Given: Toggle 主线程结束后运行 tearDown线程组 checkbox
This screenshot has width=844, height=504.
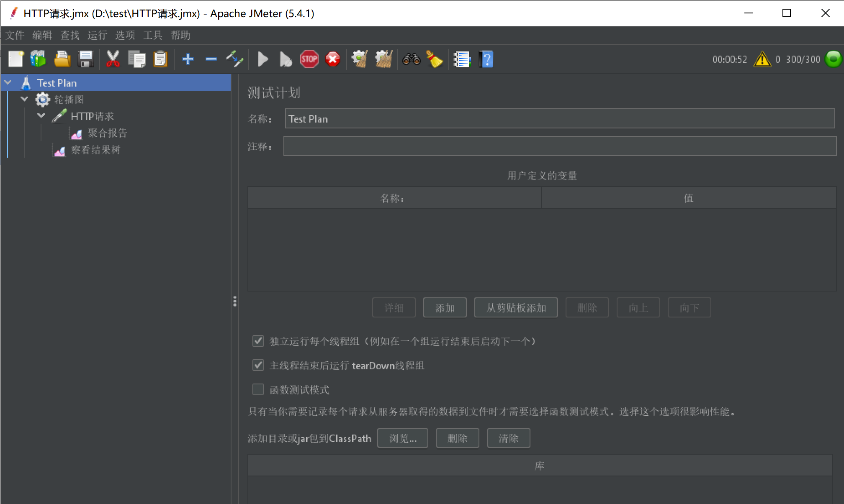Looking at the screenshot, I should tap(258, 365).
